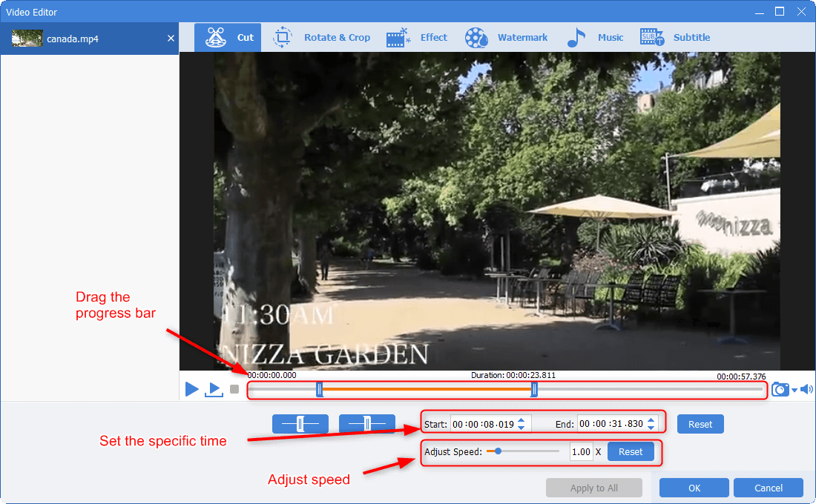Increase Start time with up arrow
Screen dimensions: 816x504
pos(521,420)
